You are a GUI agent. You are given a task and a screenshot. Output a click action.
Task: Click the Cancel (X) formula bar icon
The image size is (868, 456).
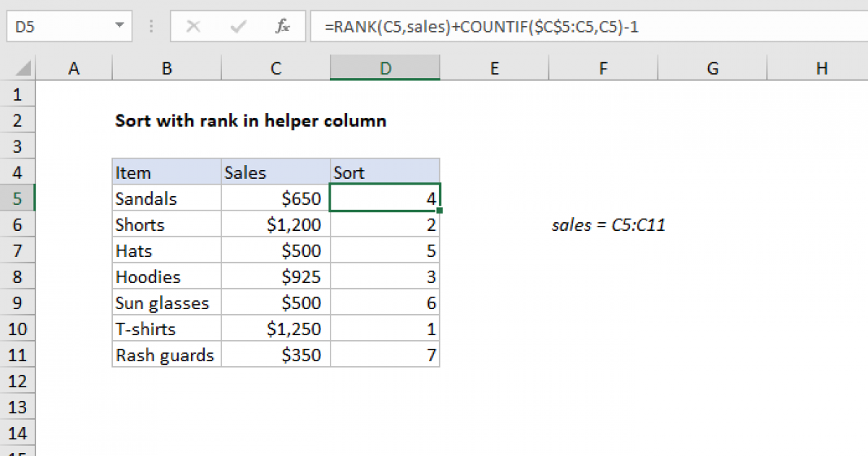tap(193, 28)
